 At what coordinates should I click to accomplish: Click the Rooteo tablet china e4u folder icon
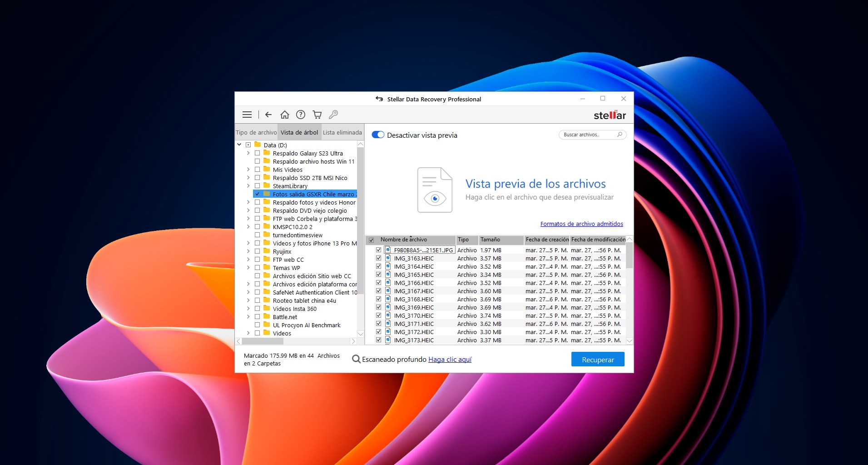tap(267, 300)
